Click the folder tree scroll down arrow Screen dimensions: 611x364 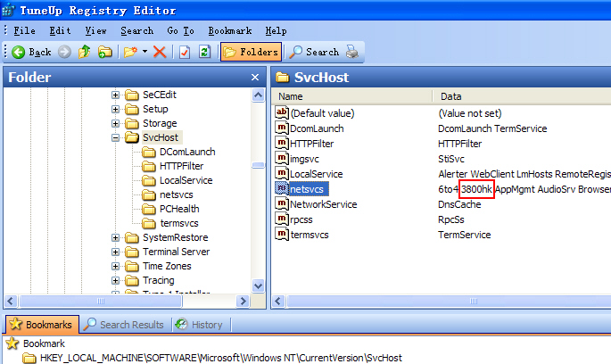[258, 285]
